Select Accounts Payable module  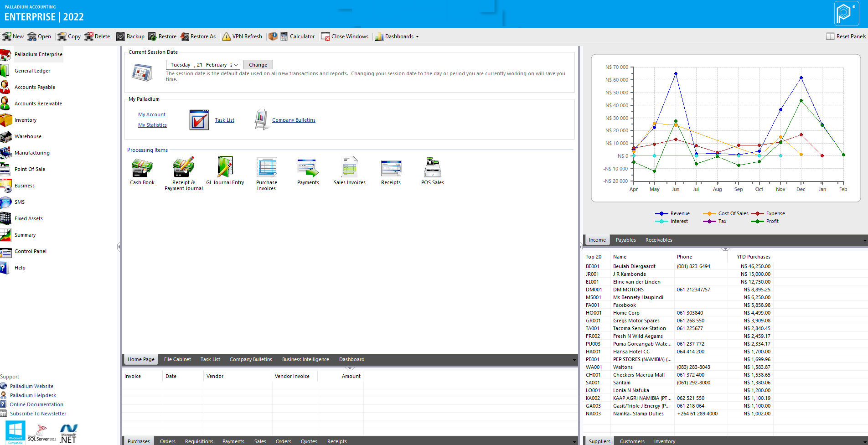pos(35,87)
